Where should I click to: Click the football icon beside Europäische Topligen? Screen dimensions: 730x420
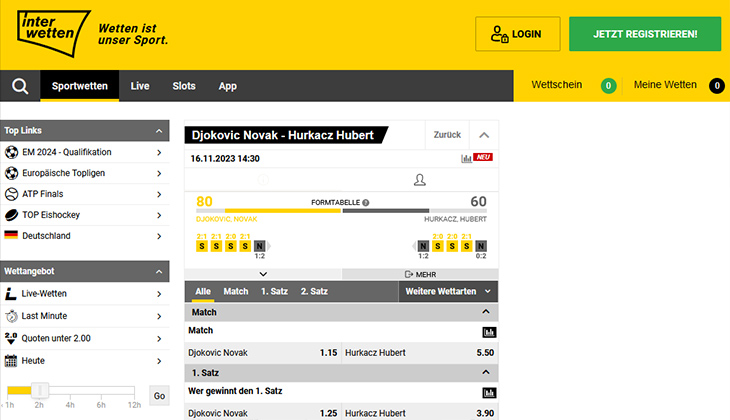click(x=11, y=173)
